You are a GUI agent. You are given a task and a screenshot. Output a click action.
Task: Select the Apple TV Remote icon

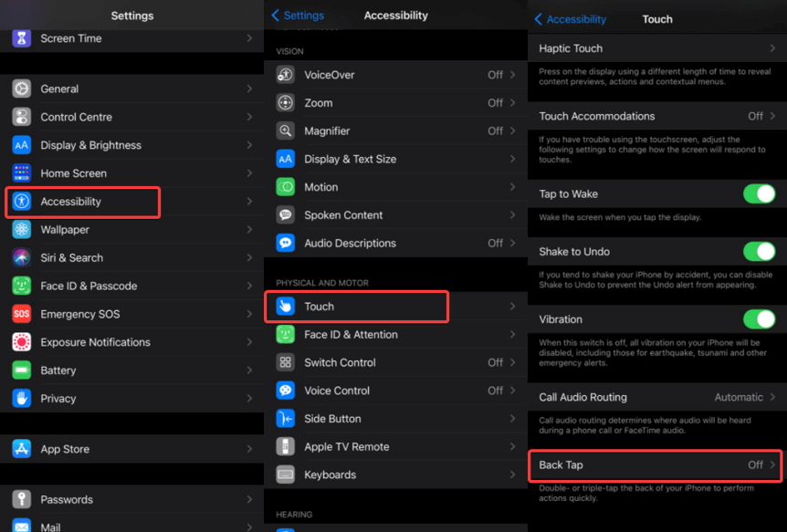[x=286, y=446]
